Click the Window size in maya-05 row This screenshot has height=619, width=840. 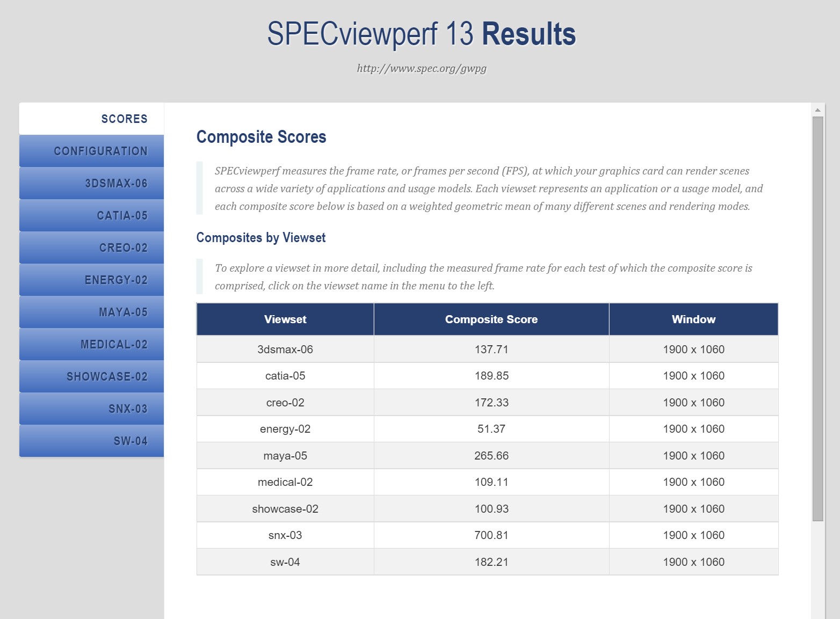(693, 456)
